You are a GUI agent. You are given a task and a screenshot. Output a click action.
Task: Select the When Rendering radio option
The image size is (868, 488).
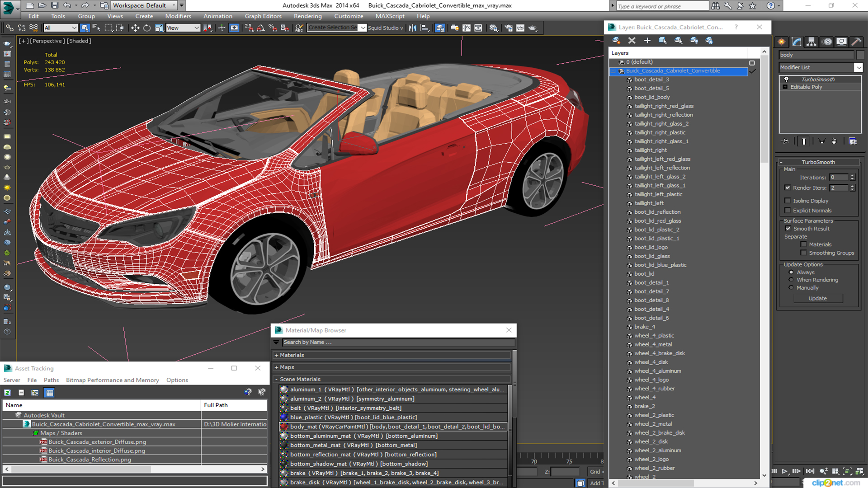(791, 280)
